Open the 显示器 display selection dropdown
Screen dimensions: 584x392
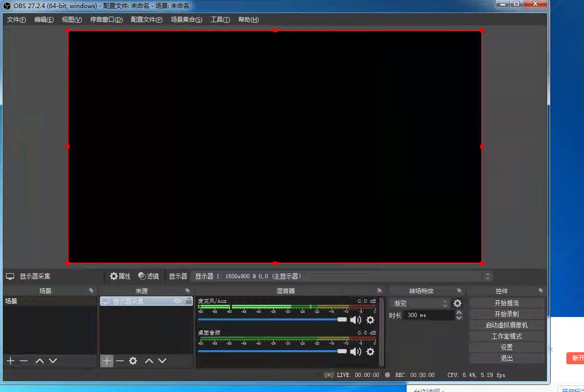(342, 276)
